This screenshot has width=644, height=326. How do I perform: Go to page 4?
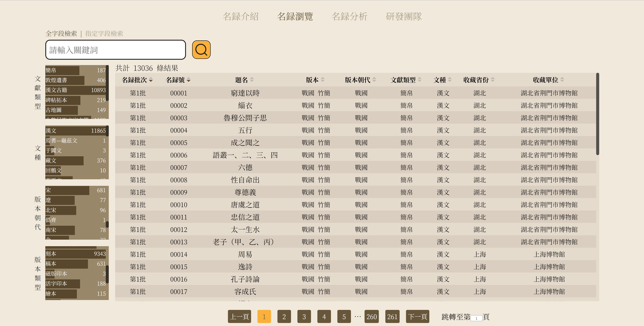(324, 316)
